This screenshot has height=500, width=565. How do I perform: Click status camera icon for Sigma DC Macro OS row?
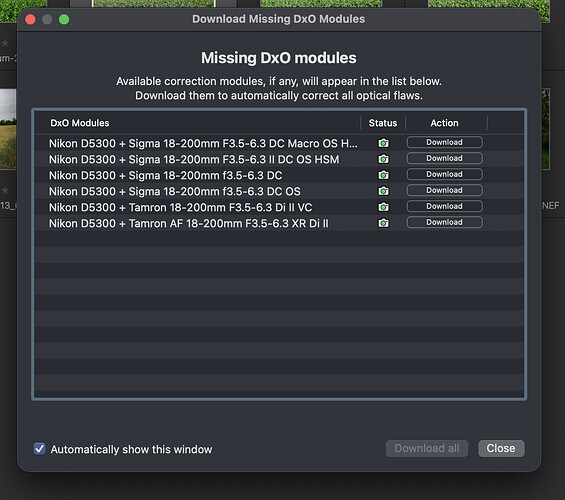tap(383, 143)
